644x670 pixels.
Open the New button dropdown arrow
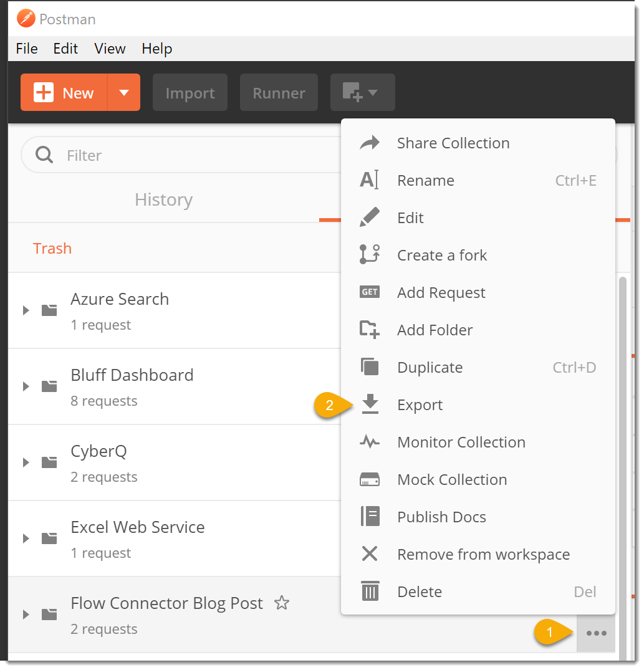pyautogui.click(x=124, y=92)
